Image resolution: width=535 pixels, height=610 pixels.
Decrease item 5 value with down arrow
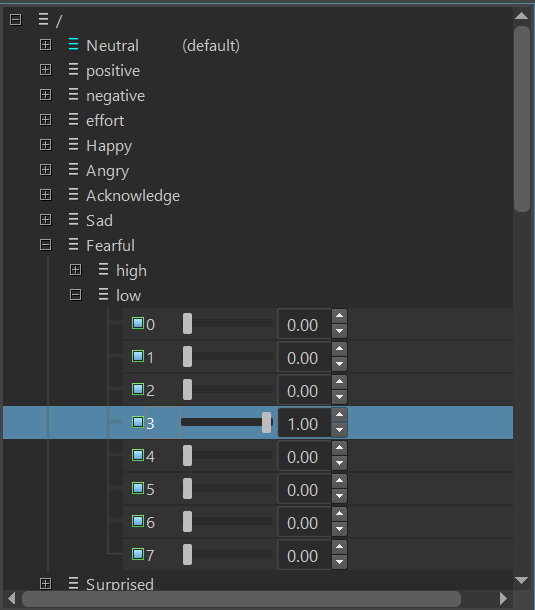click(339, 496)
